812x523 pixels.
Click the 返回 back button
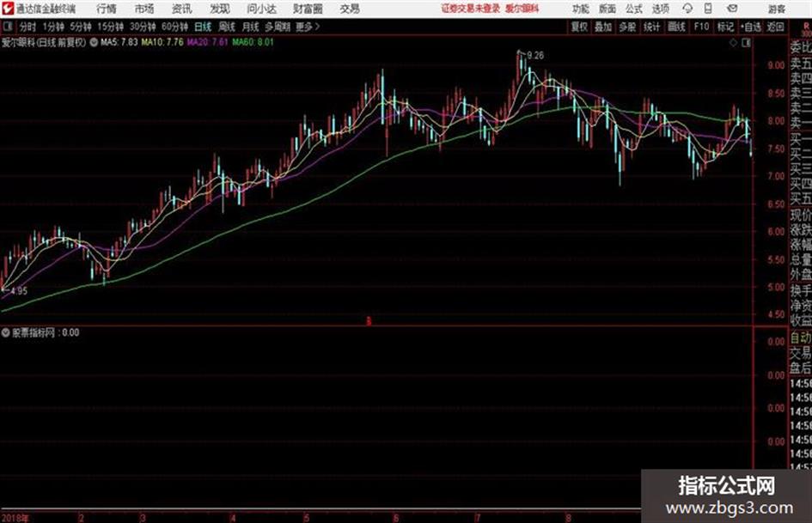tap(775, 27)
